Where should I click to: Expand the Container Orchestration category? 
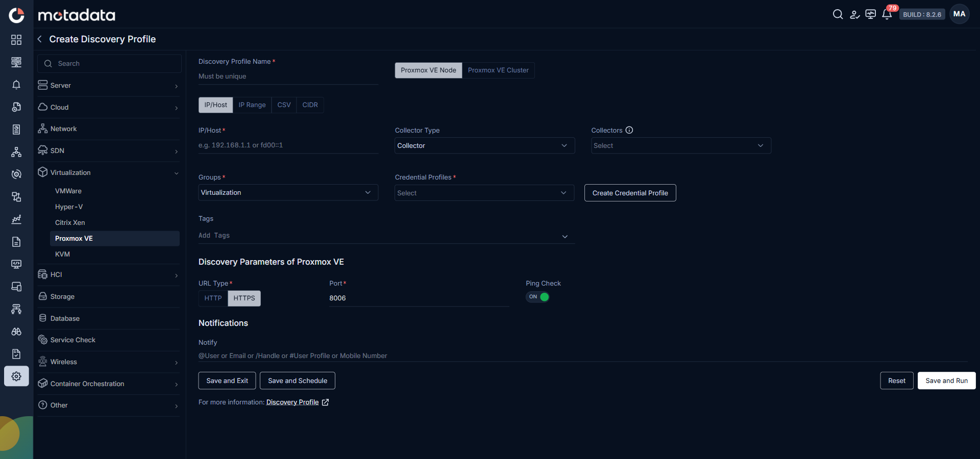pos(177,384)
